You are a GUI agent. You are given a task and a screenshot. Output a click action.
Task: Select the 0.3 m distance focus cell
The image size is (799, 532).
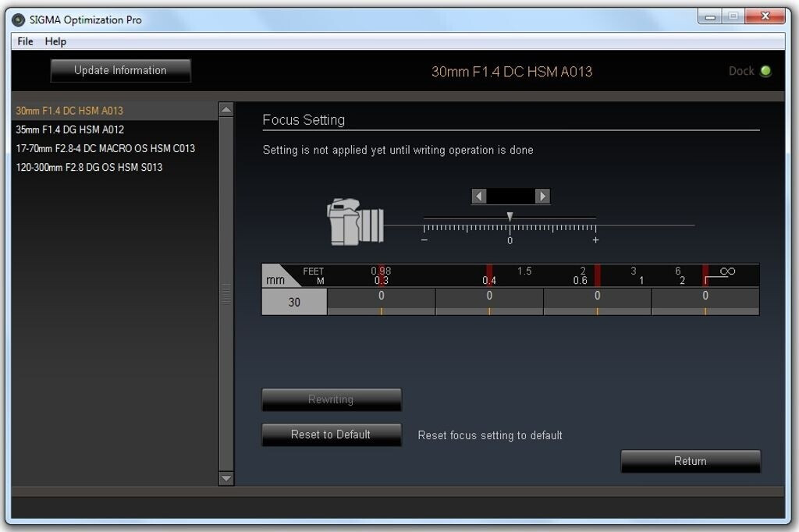tap(381, 300)
